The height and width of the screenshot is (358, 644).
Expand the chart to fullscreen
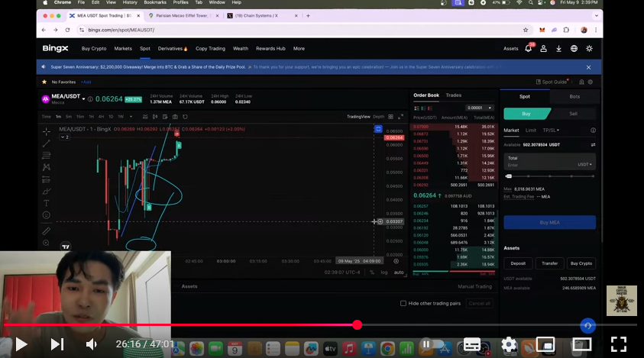click(400, 117)
